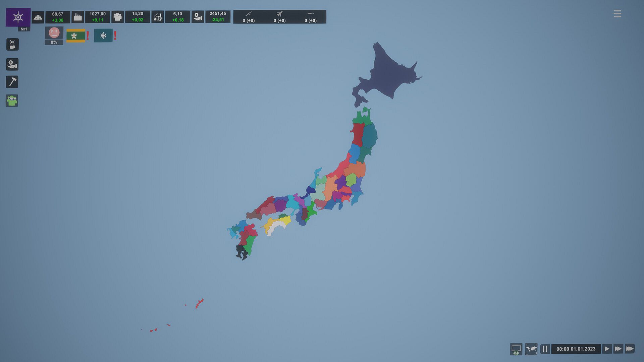Click the purple country flag emblem
Screen dimensions: 644x362
pyautogui.click(x=18, y=17)
